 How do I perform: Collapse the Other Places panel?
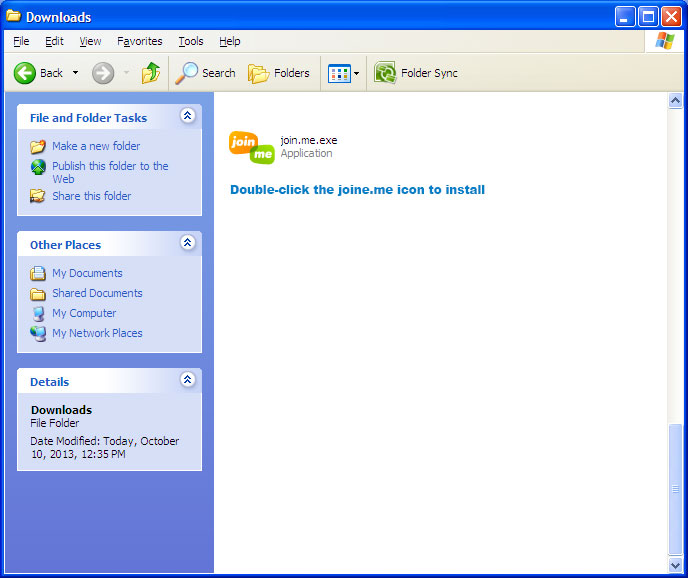point(187,244)
